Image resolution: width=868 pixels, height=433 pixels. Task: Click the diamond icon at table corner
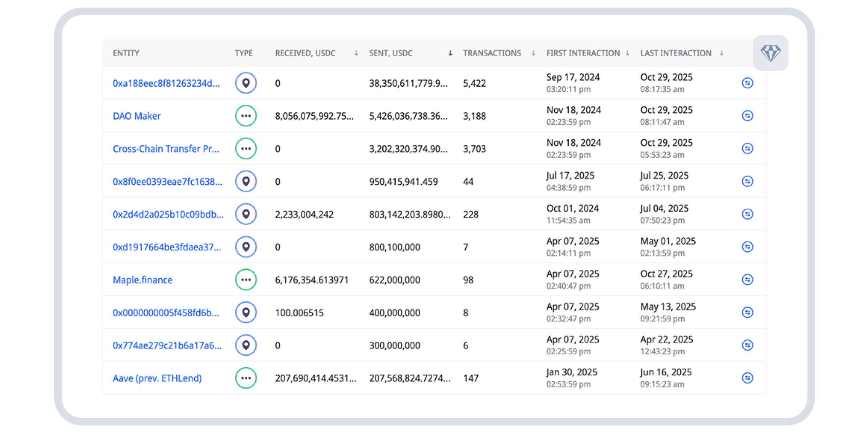tap(770, 53)
